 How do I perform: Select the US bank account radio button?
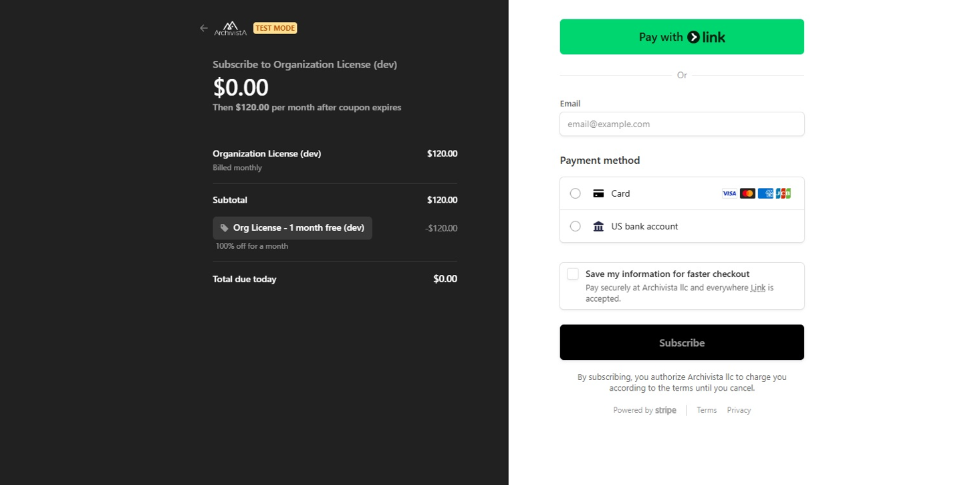575,226
